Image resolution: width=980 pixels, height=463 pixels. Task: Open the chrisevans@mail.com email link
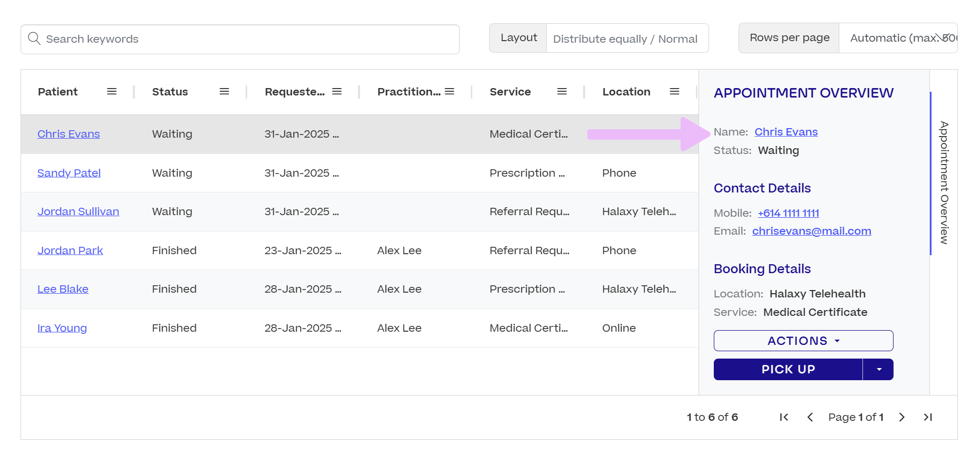coord(811,231)
